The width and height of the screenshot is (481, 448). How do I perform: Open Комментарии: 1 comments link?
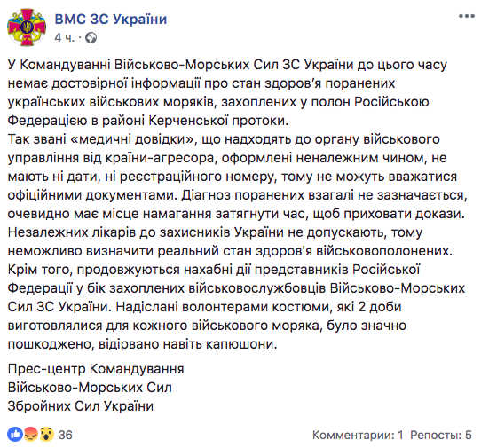coord(358,435)
